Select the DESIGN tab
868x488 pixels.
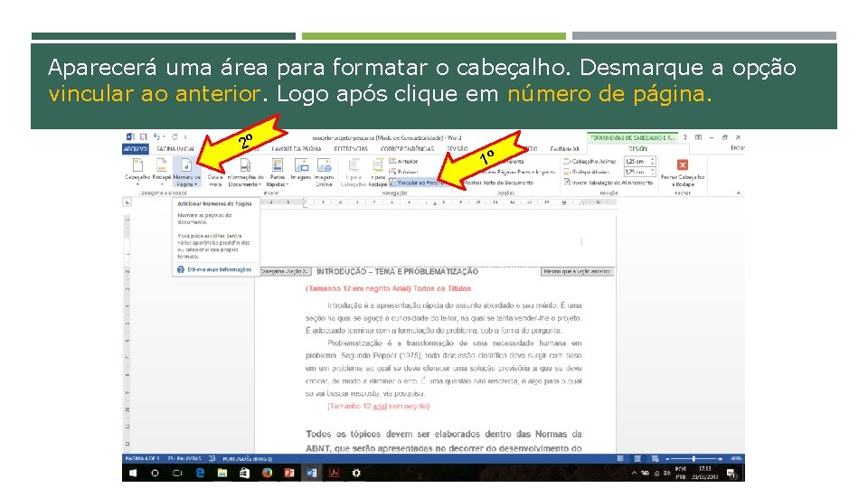[637, 149]
